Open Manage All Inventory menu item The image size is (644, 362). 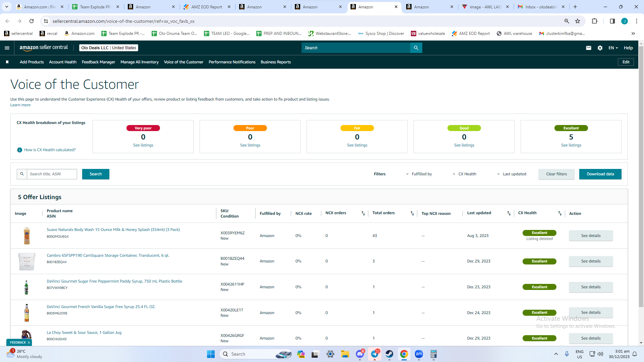coord(140,62)
